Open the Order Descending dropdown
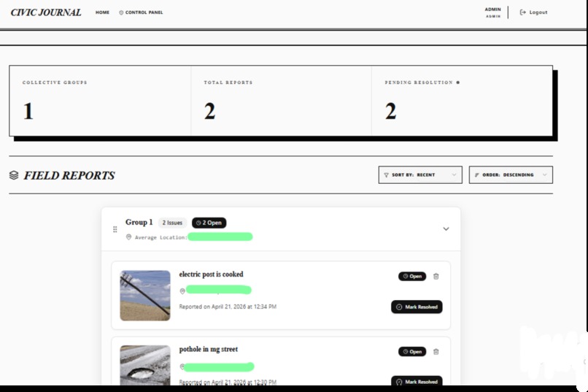 coord(511,174)
